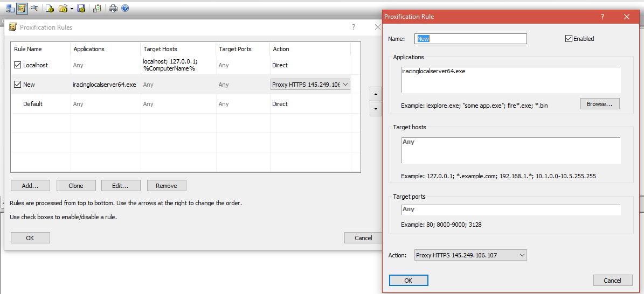Image resolution: width=644 pixels, height=294 pixels.
Task: Click the Target Hosts column header
Action: pyautogui.click(x=160, y=49)
